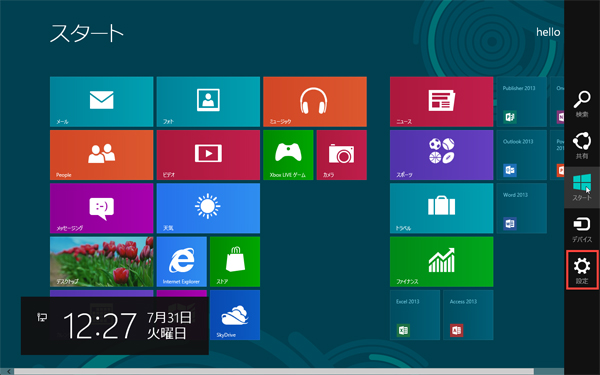Launch the Word 2013 tile
This screenshot has height=375, width=600.
(522, 208)
